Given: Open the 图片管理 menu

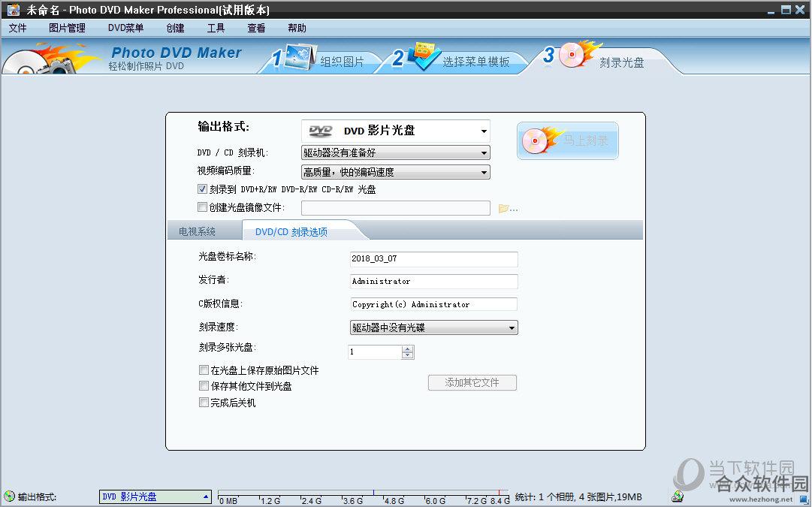Looking at the screenshot, I should [x=67, y=28].
